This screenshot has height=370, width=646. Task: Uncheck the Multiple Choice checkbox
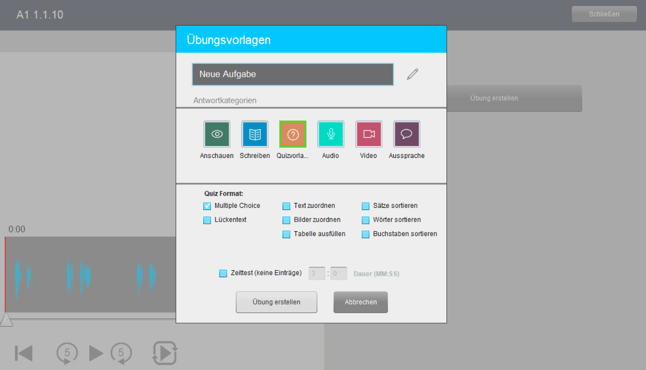(207, 206)
